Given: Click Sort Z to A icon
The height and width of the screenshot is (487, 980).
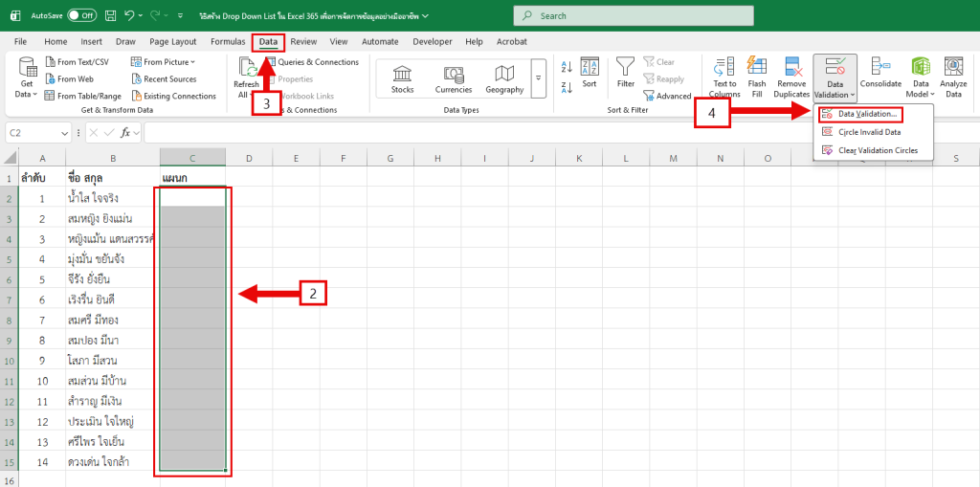Looking at the screenshot, I should click(x=568, y=87).
